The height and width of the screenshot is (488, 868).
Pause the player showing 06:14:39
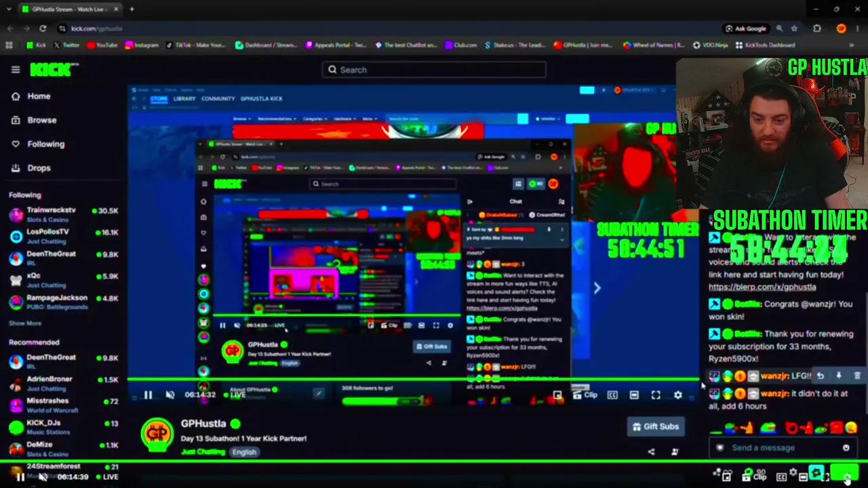(x=20, y=477)
